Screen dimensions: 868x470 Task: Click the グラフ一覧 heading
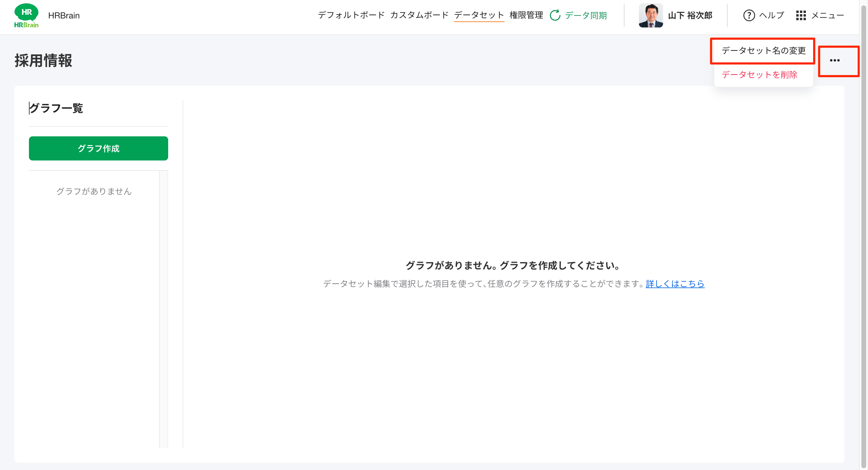pyautogui.click(x=56, y=108)
